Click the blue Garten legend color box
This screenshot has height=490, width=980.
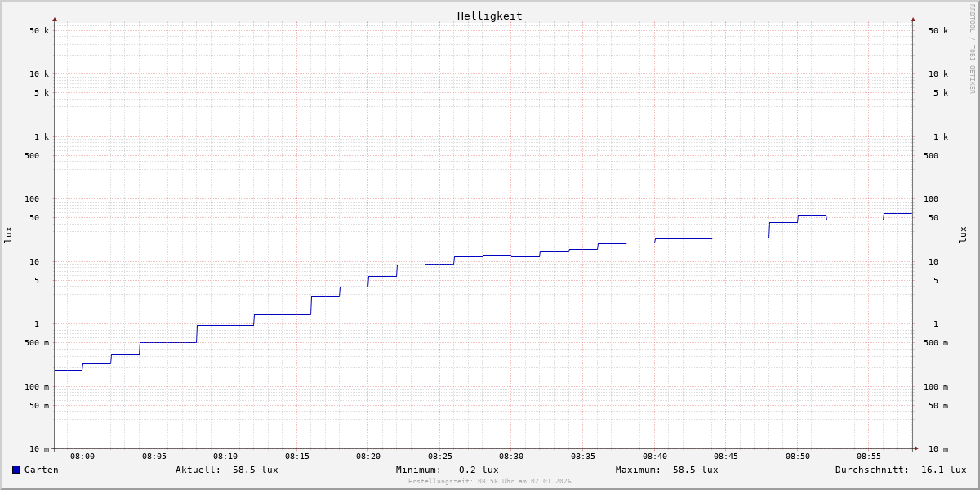16,470
